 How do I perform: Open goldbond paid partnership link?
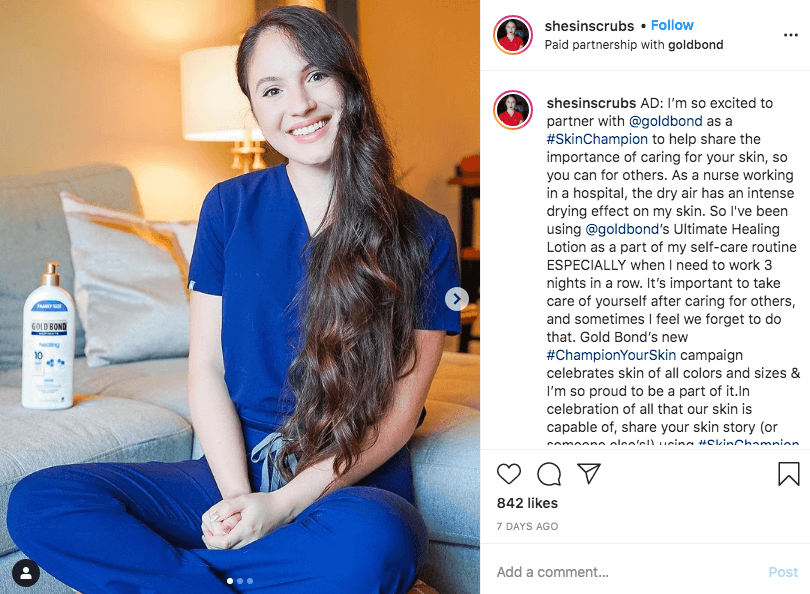click(x=695, y=45)
